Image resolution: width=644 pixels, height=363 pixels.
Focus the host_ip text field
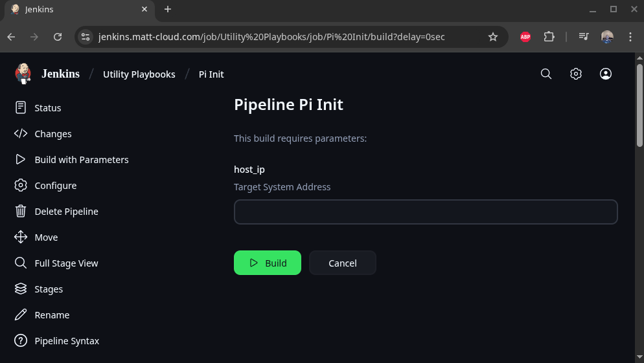(x=425, y=212)
